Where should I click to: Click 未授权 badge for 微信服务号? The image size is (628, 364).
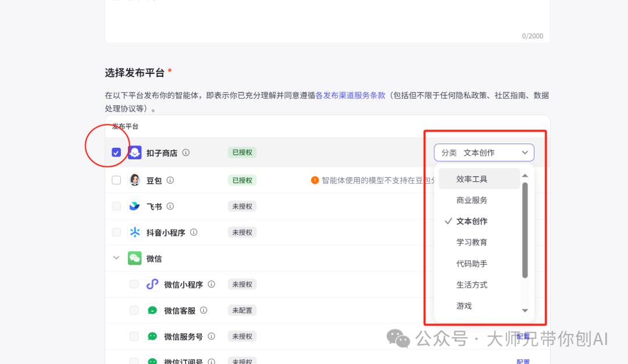point(242,336)
